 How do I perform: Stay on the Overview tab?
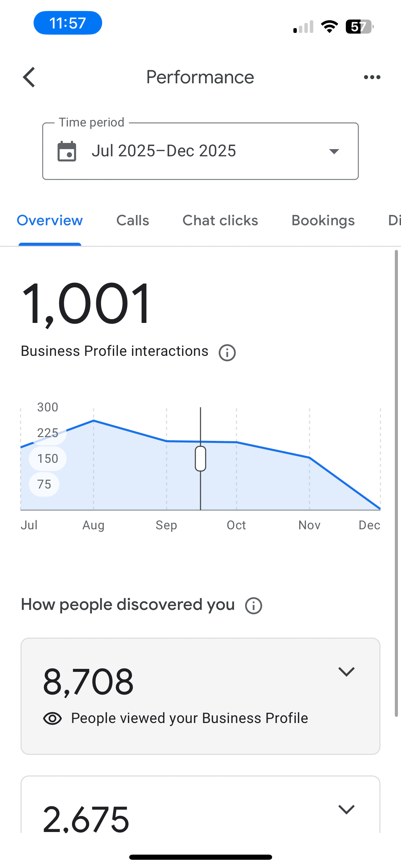(50, 220)
